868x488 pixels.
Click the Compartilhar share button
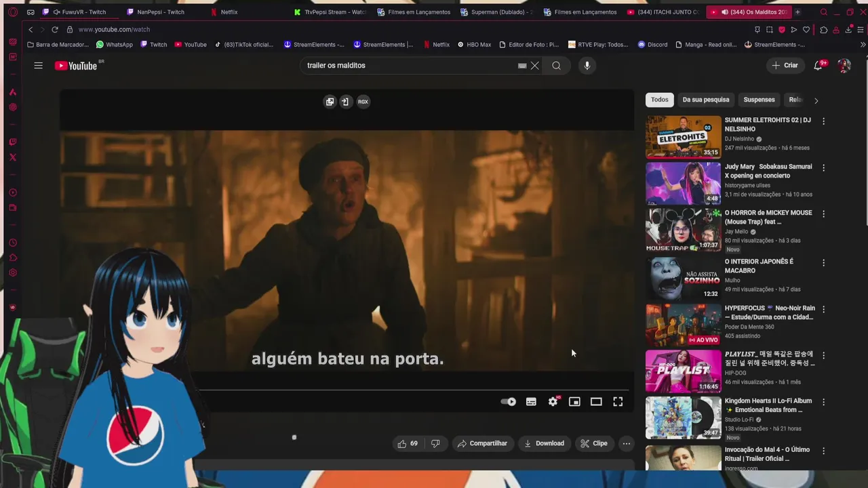(x=482, y=443)
